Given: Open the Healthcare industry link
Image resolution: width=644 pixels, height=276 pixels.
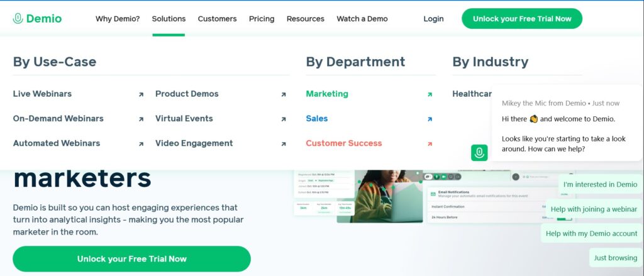Looking at the screenshot, I should coord(472,94).
